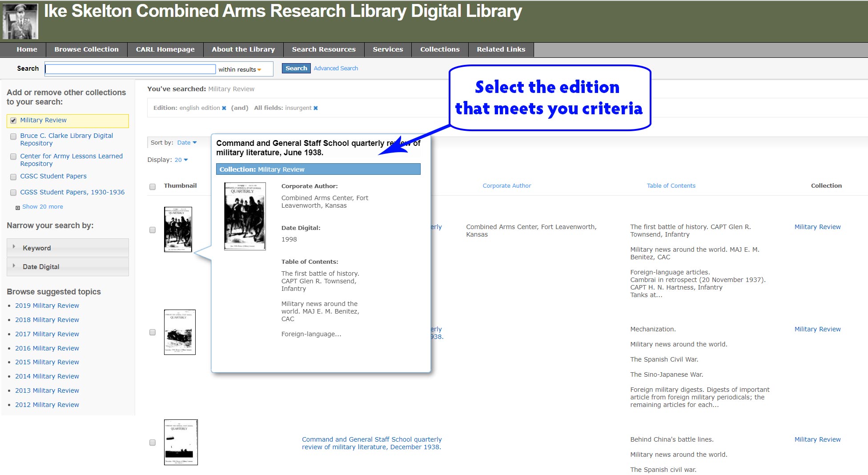868x475 pixels.
Task: Open the Browse Collection menu
Action: [x=86, y=49]
